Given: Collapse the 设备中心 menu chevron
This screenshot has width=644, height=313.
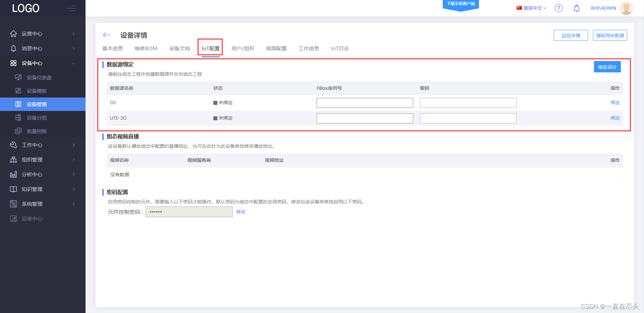Looking at the screenshot, I should [73, 63].
